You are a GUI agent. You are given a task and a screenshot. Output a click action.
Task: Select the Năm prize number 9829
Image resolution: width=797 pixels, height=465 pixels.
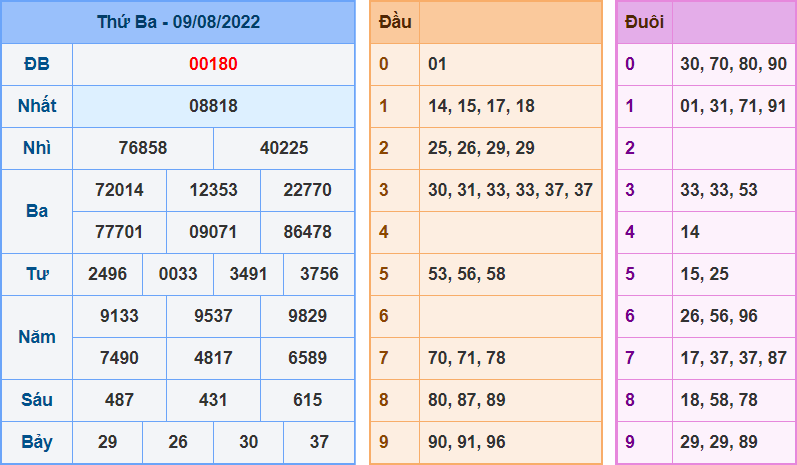[308, 316]
